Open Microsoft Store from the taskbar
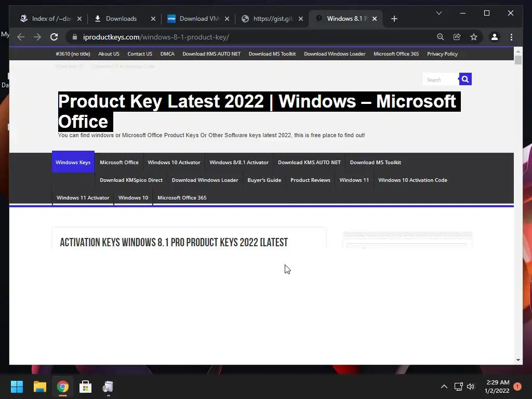532x399 pixels. (x=85, y=387)
